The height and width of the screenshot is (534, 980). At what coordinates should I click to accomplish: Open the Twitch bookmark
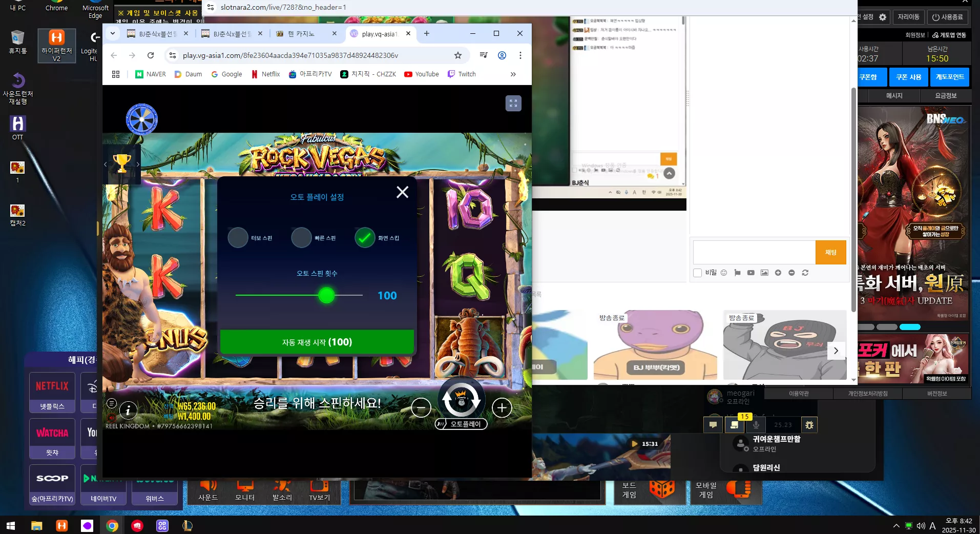[x=462, y=74]
